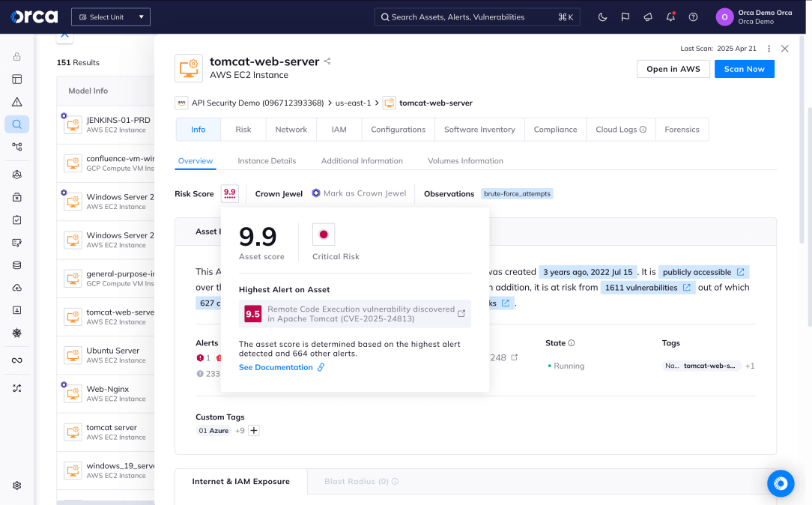Close the asset details panel
Image resolution: width=812 pixels, height=505 pixels.
[x=785, y=49]
